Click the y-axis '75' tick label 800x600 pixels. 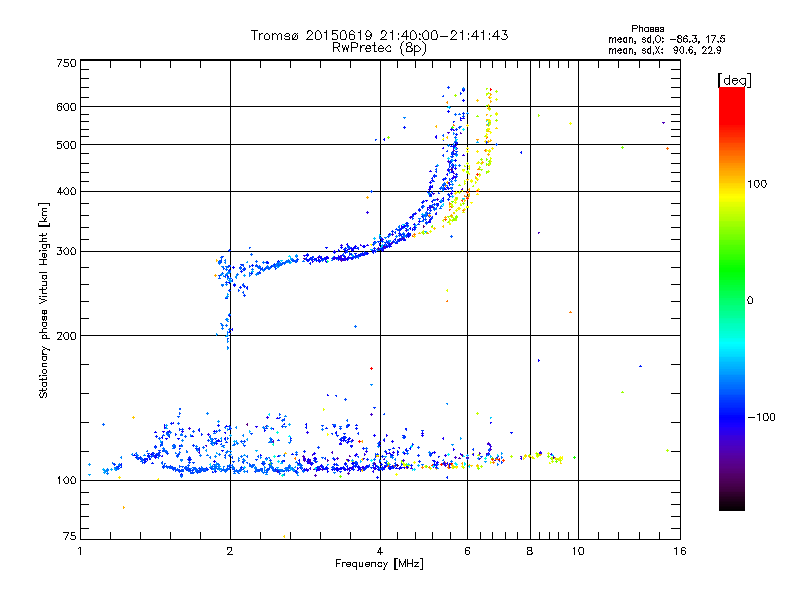pos(70,536)
